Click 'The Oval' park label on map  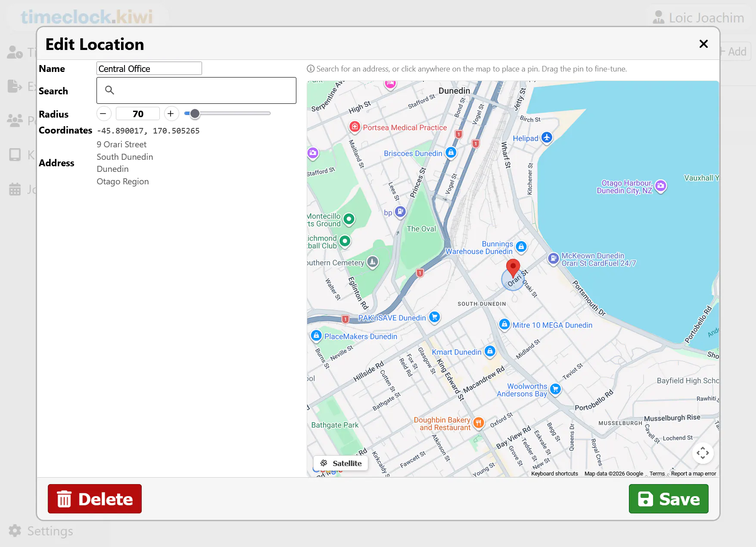pos(421,229)
